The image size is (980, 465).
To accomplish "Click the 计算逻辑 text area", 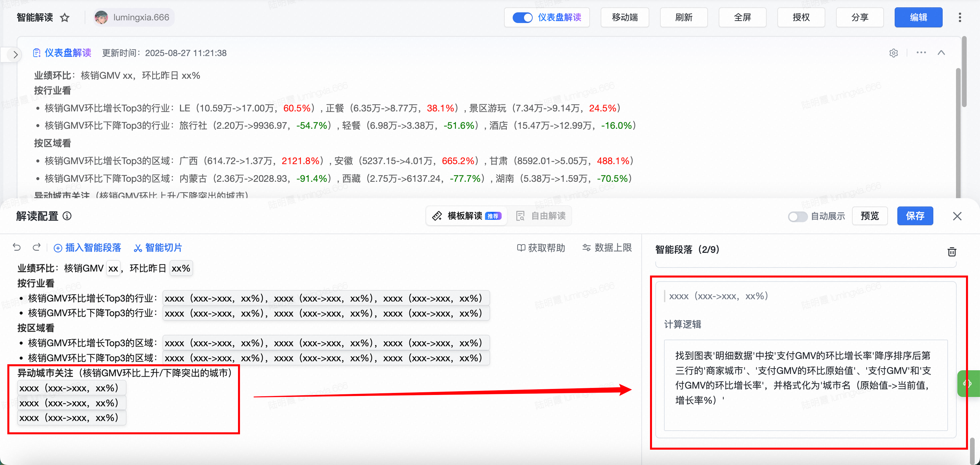I will (805, 385).
